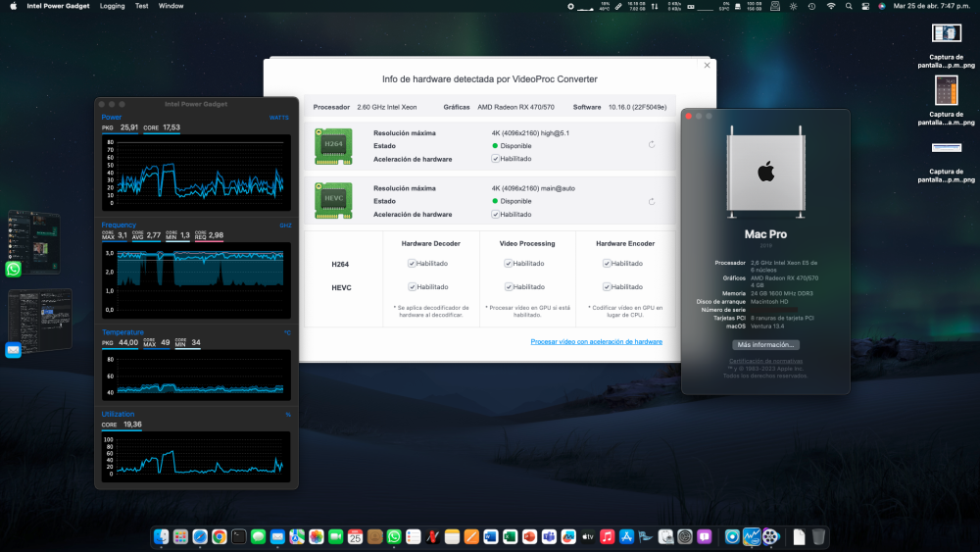
Task: Open Photos from the dock
Action: coord(317,536)
